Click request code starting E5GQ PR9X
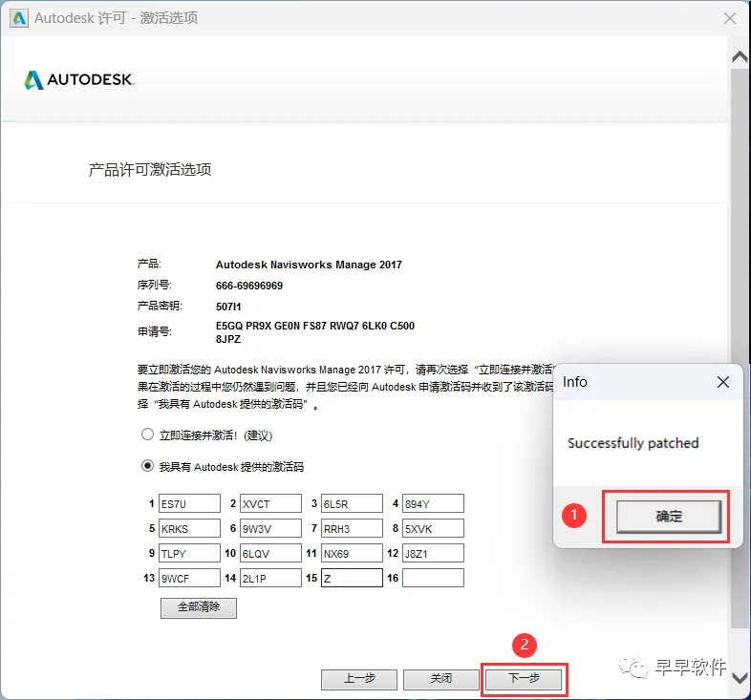Screen dimensions: 751x700 [x=315, y=332]
